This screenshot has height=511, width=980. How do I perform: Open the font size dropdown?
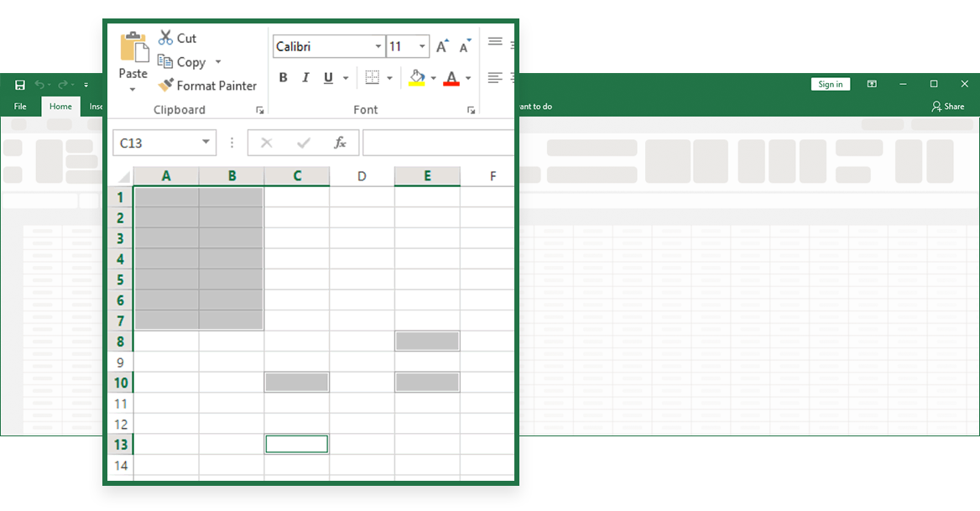[x=422, y=47]
